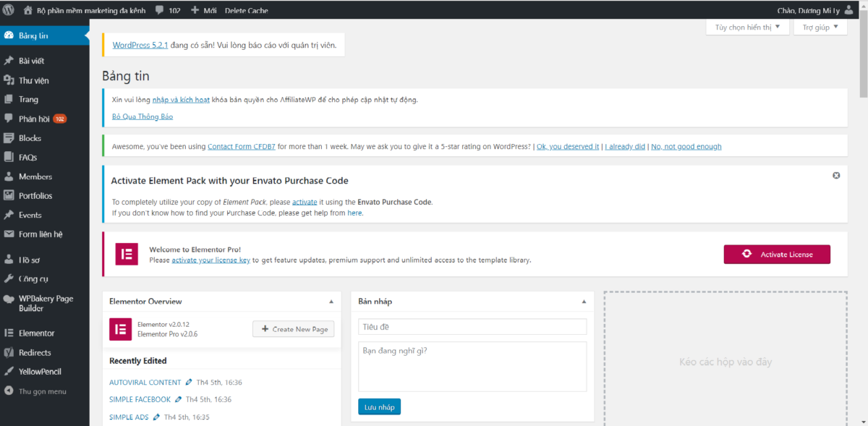Viewport: 868px width, 426px height.
Task: Click the plus icon for Mới
Action: click(x=195, y=11)
